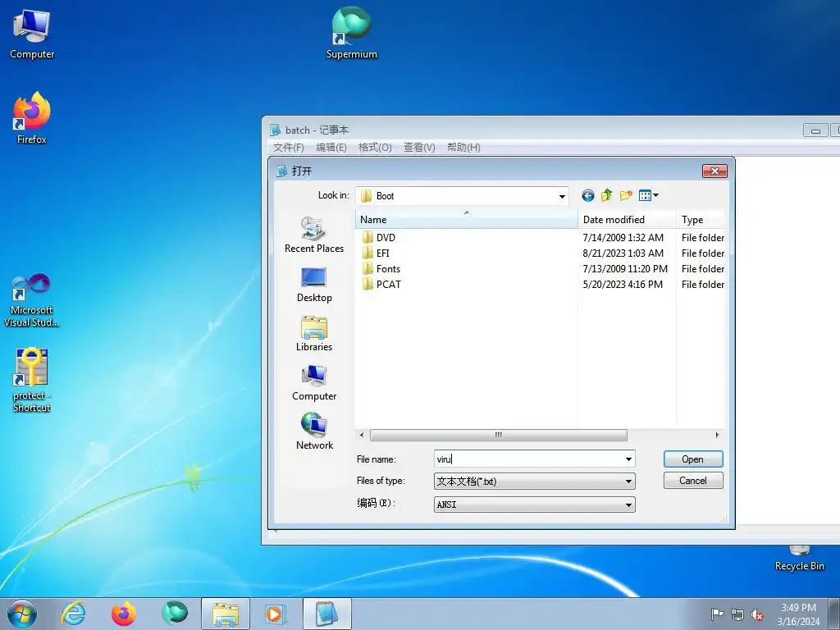Select the EFI folder
Screen dimensions: 840x630
pos(376,253)
